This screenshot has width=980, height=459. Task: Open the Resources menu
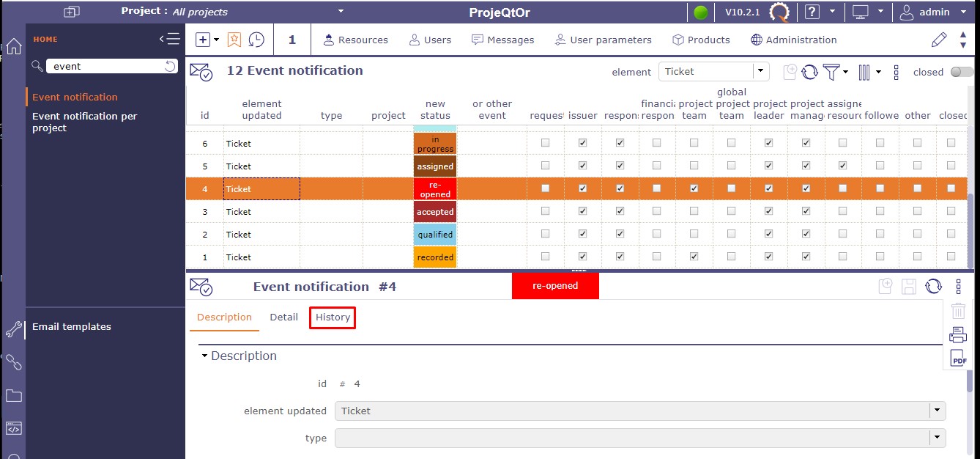355,40
